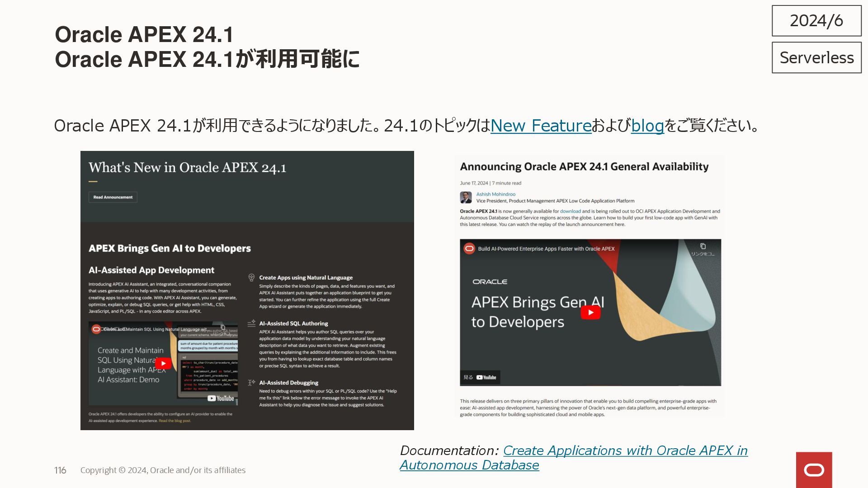Click the YouTube logo on small demo video
The width and height of the screenshot is (868, 488).
tap(221, 398)
